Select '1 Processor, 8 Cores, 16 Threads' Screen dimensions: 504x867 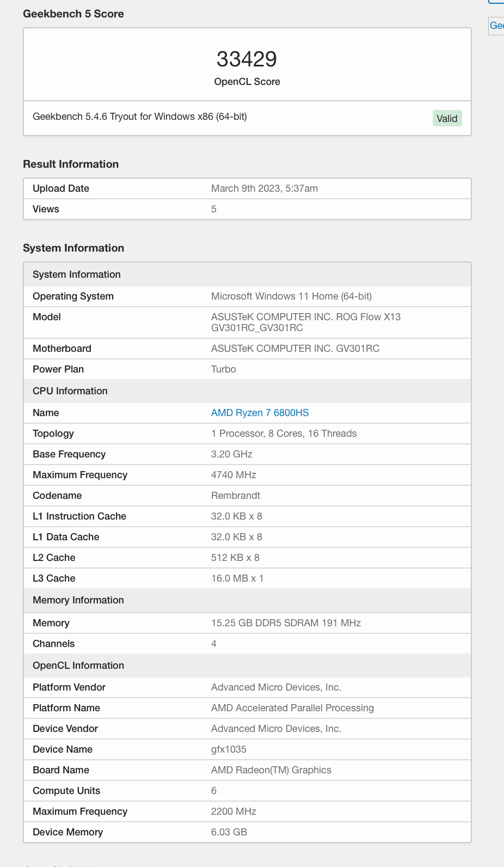coord(284,433)
